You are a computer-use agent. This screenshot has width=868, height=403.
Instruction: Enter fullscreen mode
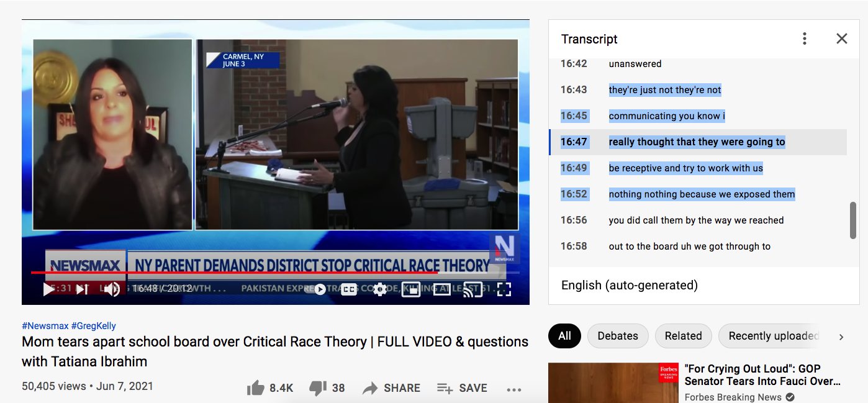504,289
